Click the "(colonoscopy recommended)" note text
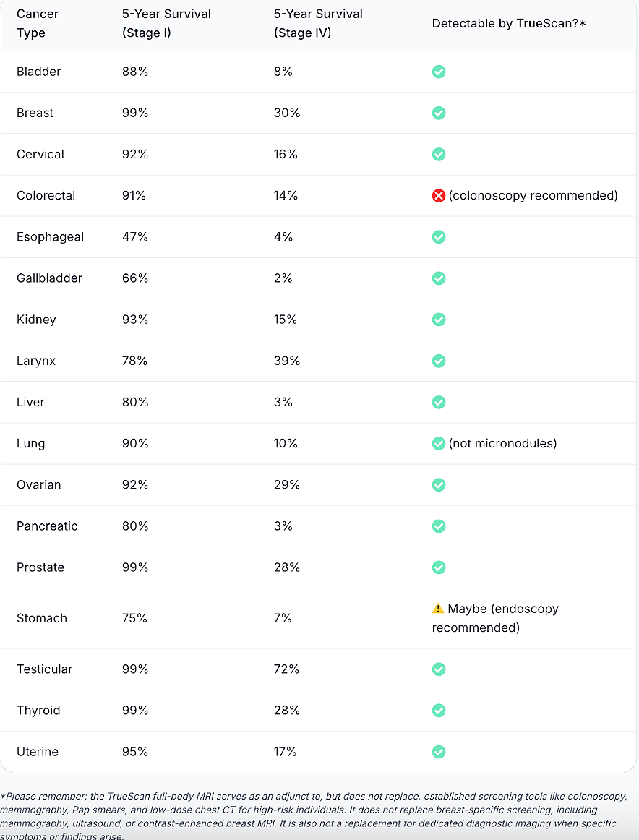639x840 pixels. pos(533,195)
